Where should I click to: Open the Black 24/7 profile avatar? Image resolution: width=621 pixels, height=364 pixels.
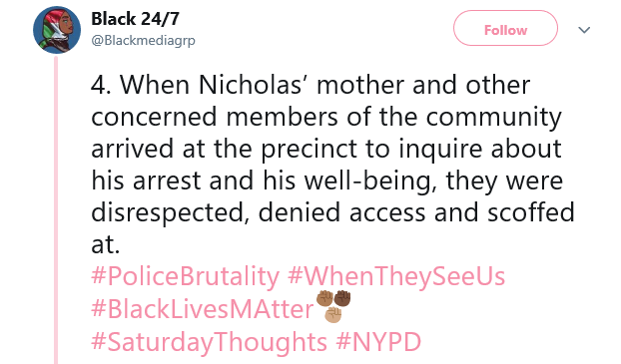57,30
